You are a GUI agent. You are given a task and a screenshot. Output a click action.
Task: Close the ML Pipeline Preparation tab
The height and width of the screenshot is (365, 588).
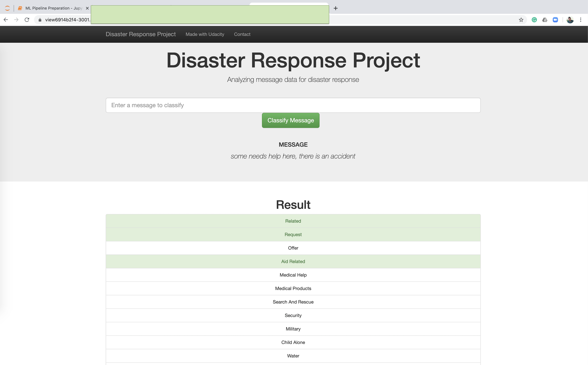(x=87, y=8)
